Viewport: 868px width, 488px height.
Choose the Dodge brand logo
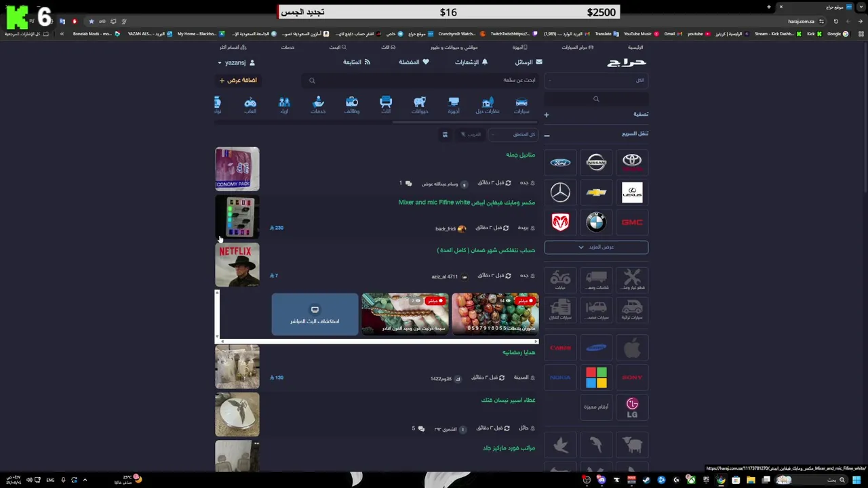click(x=560, y=222)
